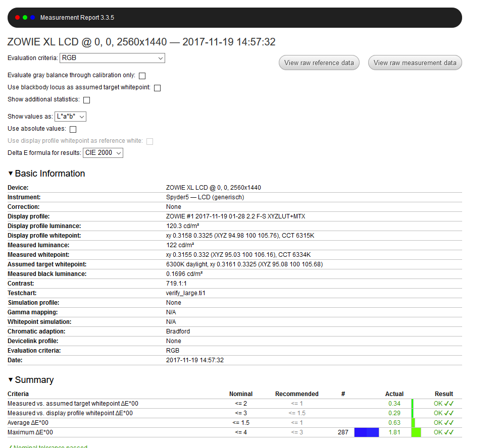The image size is (501, 448).
Task: Click actual value 1.81 in Summary
Action: point(394,432)
